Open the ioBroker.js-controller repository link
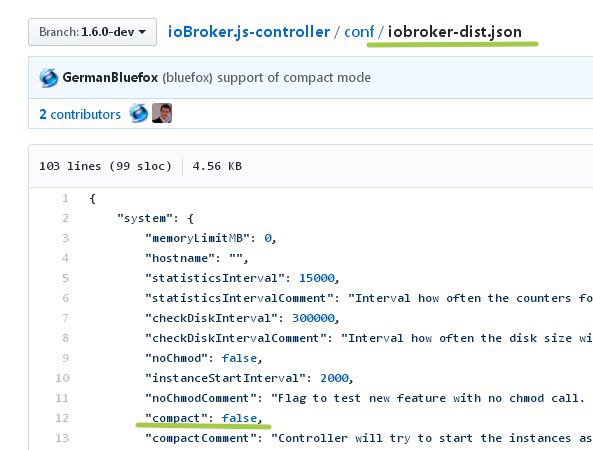Image resolution: width=593 pixels, height=450 pixels. pos(249,32)
